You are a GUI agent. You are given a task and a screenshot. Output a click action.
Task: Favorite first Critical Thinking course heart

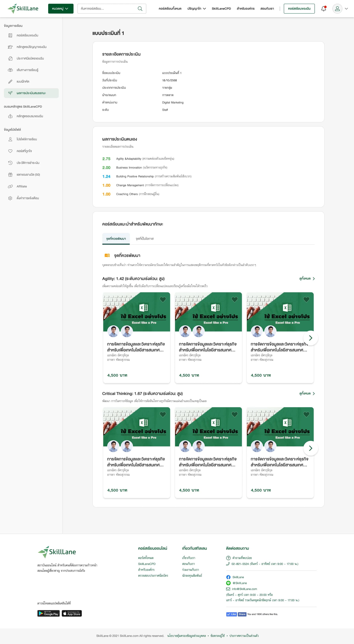[x=163, y=414]
